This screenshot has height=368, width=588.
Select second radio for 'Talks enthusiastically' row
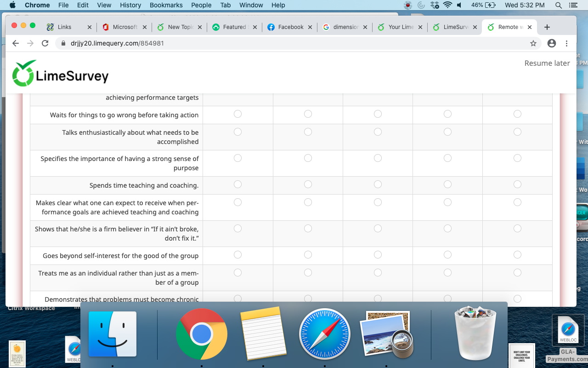click(x=308, y=132)
